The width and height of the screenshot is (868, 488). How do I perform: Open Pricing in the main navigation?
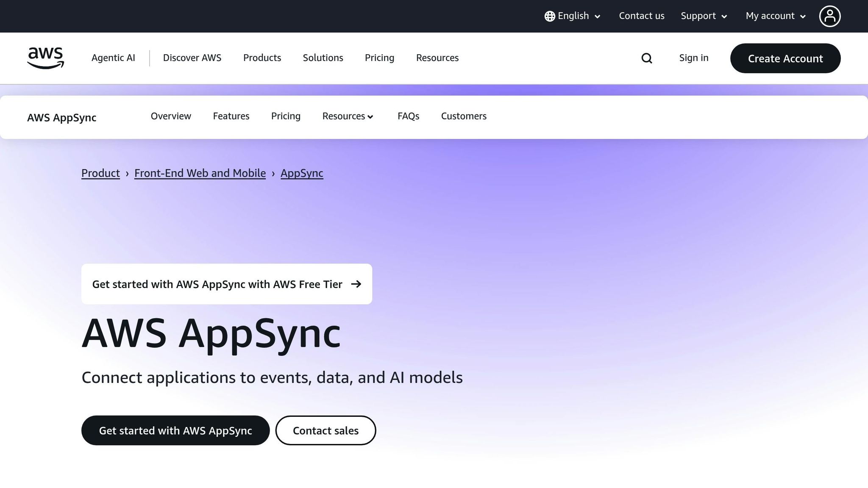pyautogui.click(x=379, y=58)
